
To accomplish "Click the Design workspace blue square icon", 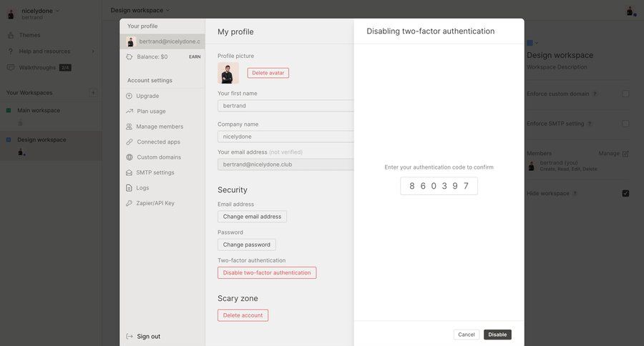I will (x=9, y=139).
